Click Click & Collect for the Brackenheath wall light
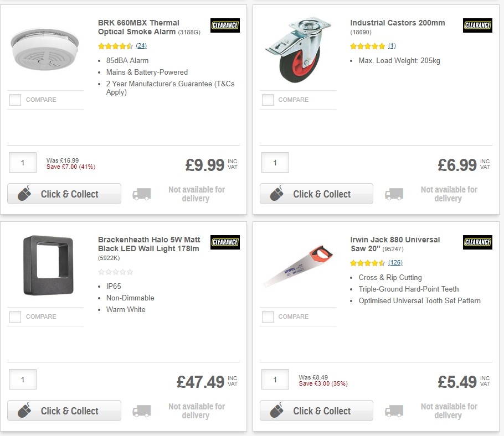 pos(64,411)
